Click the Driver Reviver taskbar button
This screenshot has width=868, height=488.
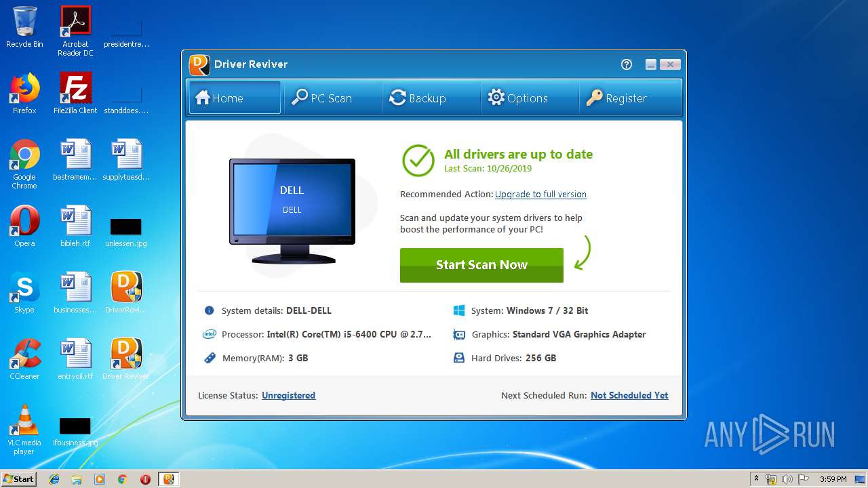click(168, 479)
